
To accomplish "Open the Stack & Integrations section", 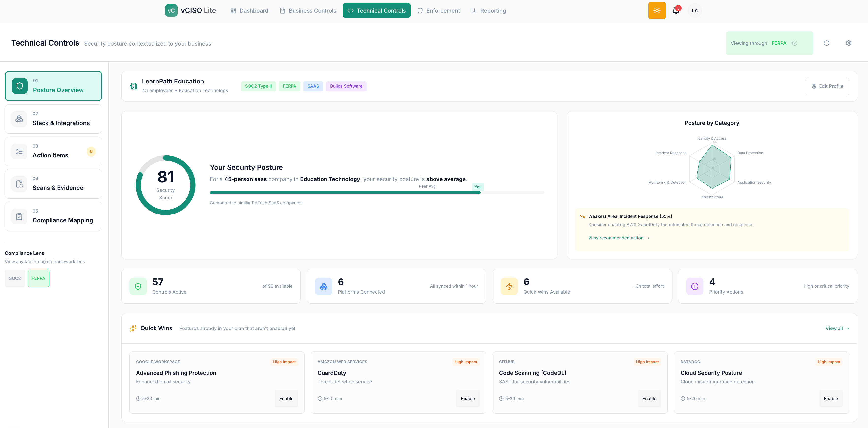I will 54,119.
